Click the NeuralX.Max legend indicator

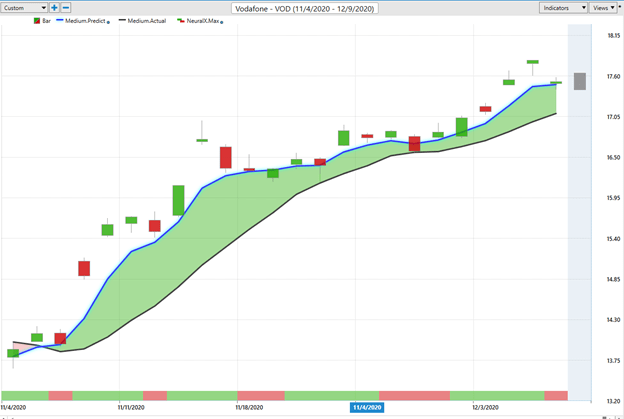(x=199, y=20)
